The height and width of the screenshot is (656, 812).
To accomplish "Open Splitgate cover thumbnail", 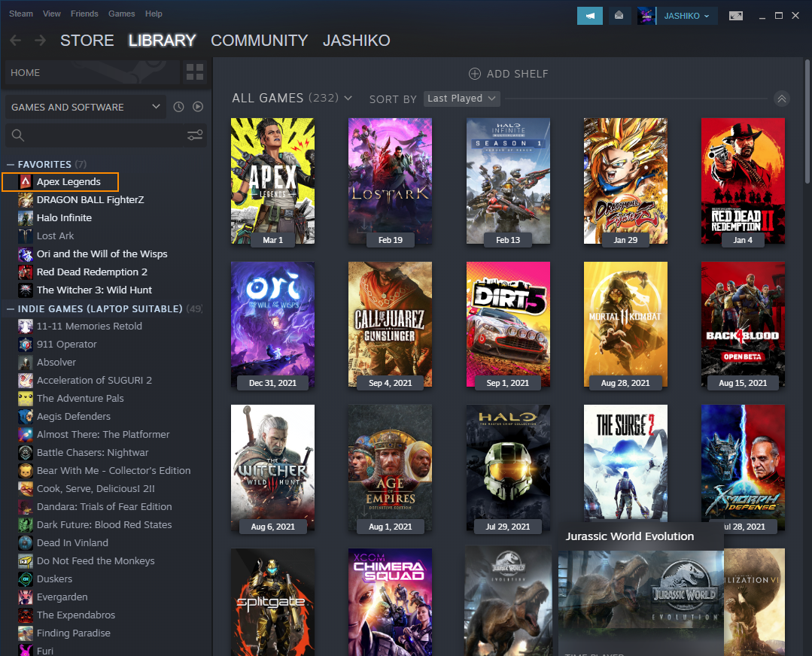I will pos(272,602).
